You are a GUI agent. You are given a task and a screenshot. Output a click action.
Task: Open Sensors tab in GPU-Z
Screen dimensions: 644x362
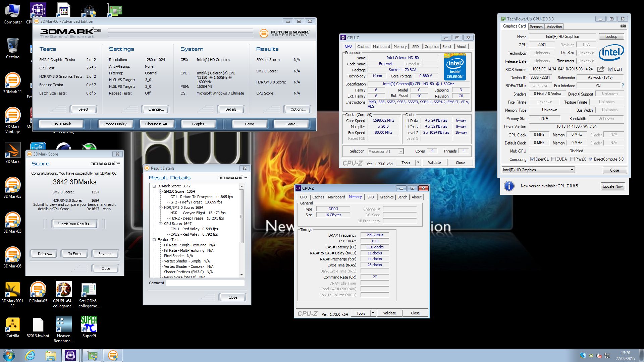tap(536, 27)
